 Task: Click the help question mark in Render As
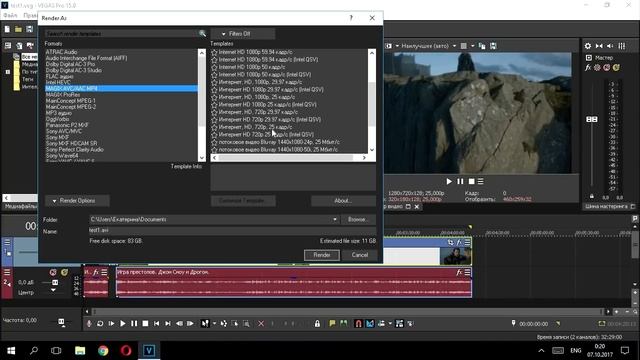tap(351, 18)
